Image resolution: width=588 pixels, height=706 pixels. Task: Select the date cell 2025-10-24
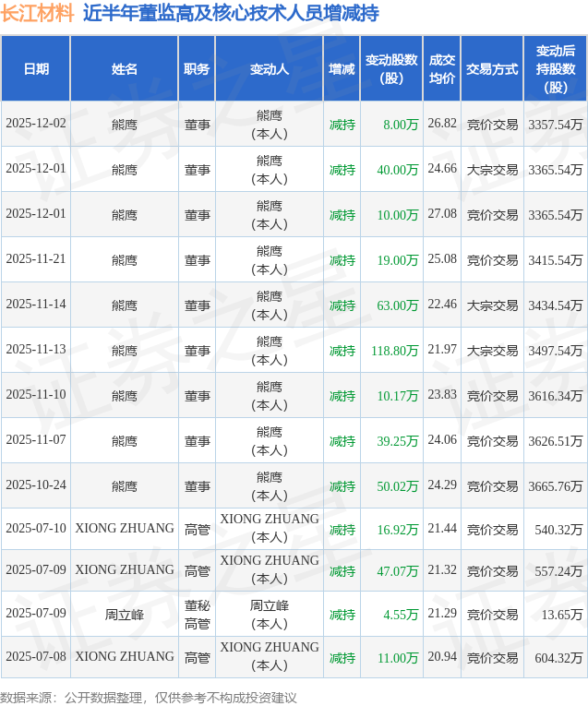pyautogui.click(x=36, y=485)
